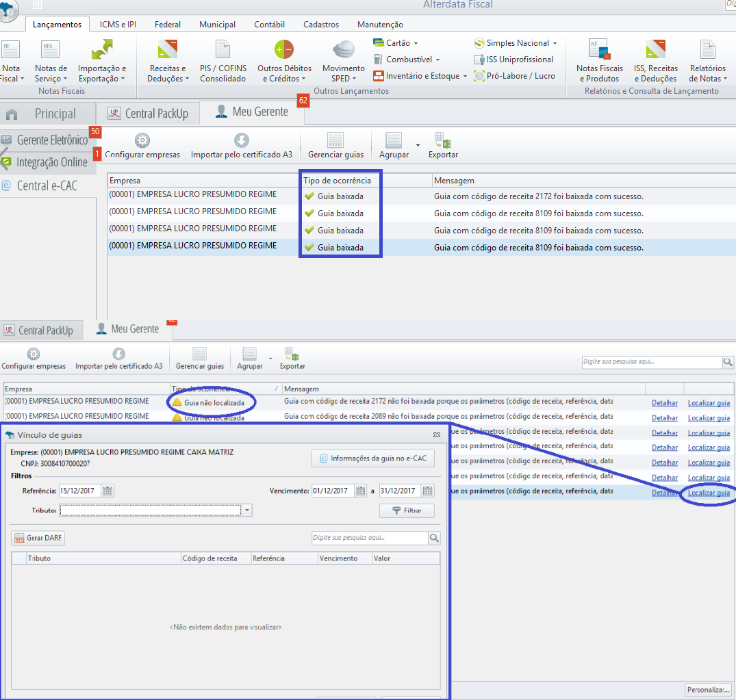Click the search field in Vínculo de guias
Screen dimensions: 736x700
(x=370, y=538)
